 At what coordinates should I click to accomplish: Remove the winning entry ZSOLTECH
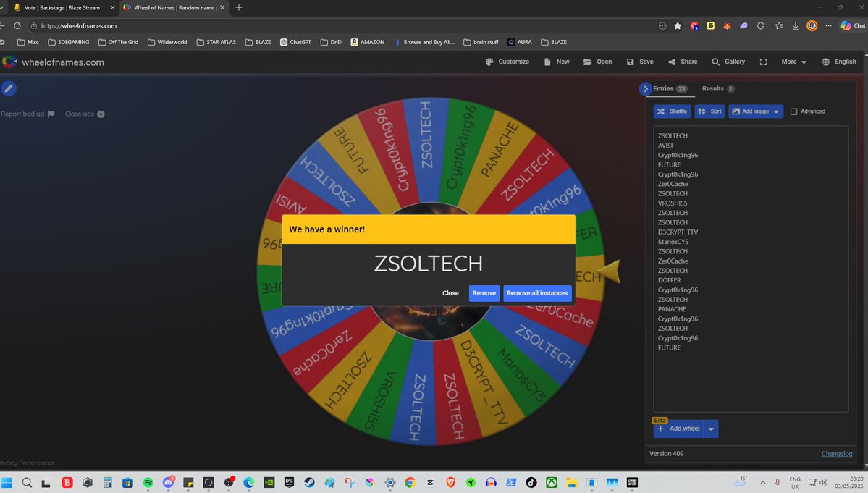(484, 293)
